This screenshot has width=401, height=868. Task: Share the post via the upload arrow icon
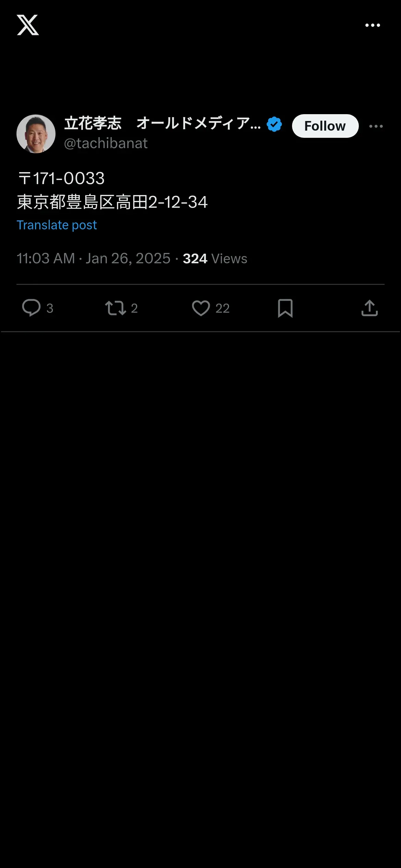coord(369,308)
